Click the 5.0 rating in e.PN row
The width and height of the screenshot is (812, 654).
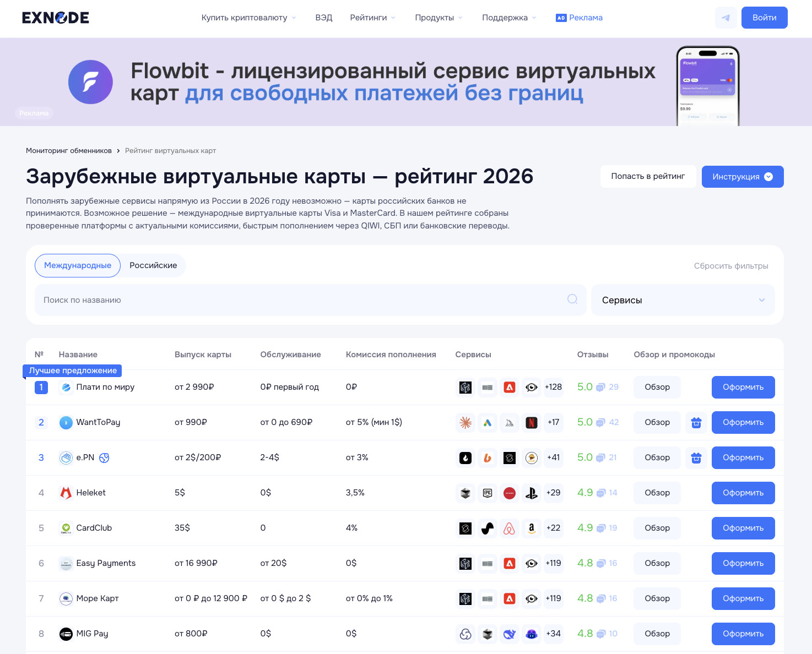584,457
